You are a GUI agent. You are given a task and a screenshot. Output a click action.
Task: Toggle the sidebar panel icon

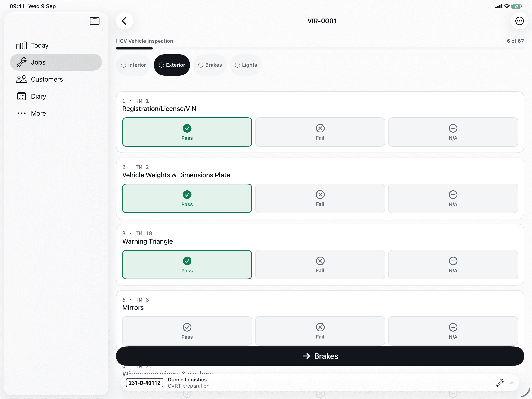pos(95,21)
